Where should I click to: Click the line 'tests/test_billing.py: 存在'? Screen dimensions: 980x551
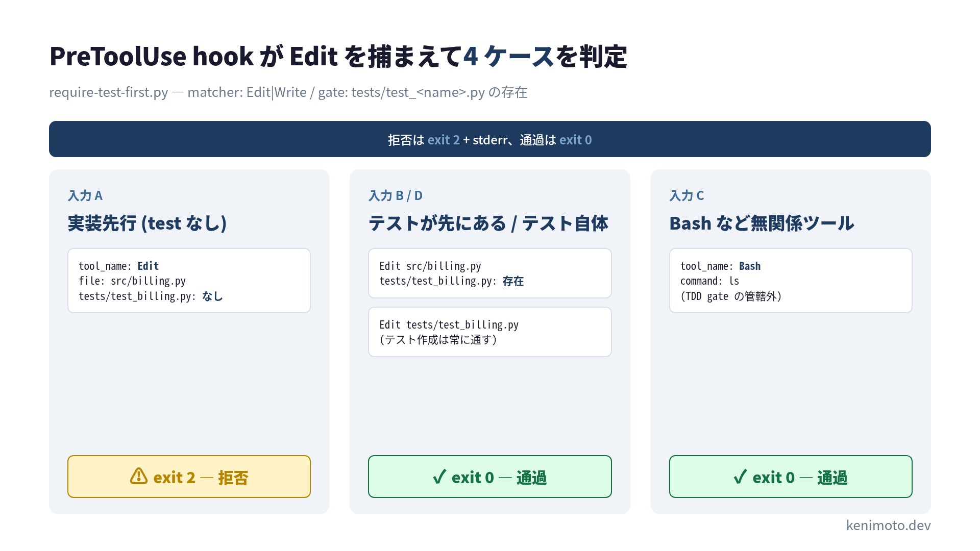coord(451,281)
